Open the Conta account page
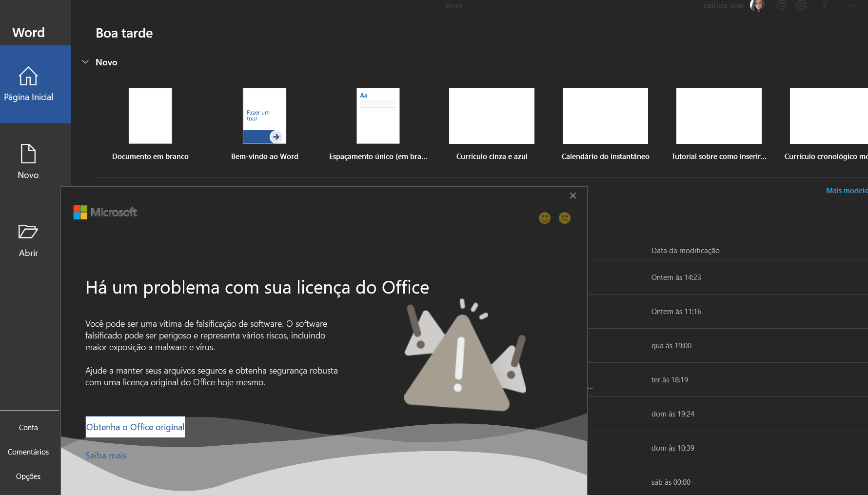 28,428
